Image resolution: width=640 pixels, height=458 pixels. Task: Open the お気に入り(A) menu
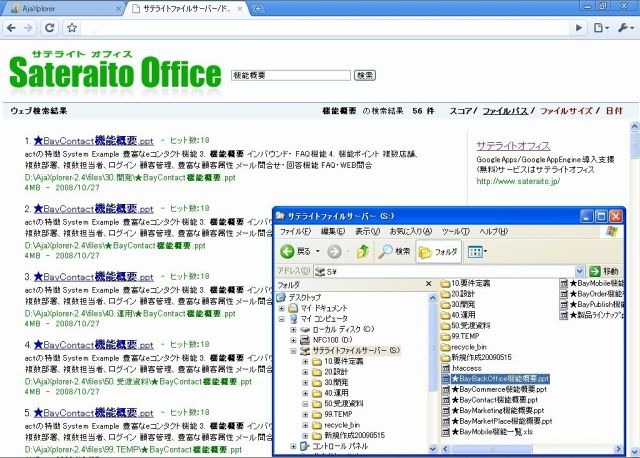[411, 231]
